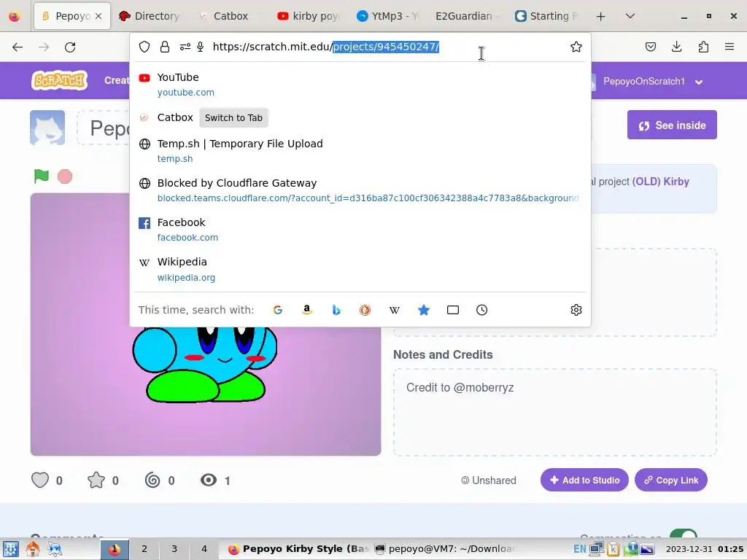
Task: Click the user avatar thumbnail
Action: [x=47, y=127]
